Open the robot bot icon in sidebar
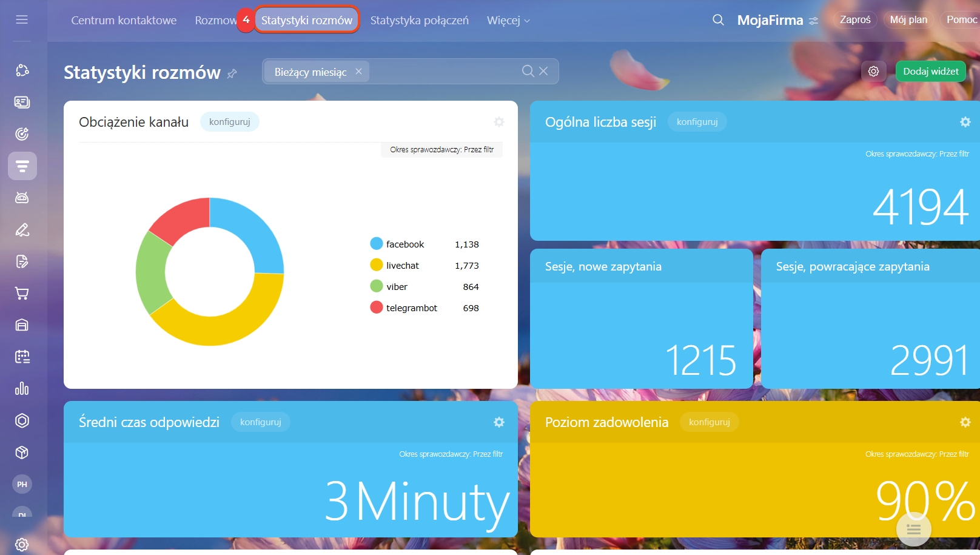This screenshot has height=555, width=980. (22, 198)
